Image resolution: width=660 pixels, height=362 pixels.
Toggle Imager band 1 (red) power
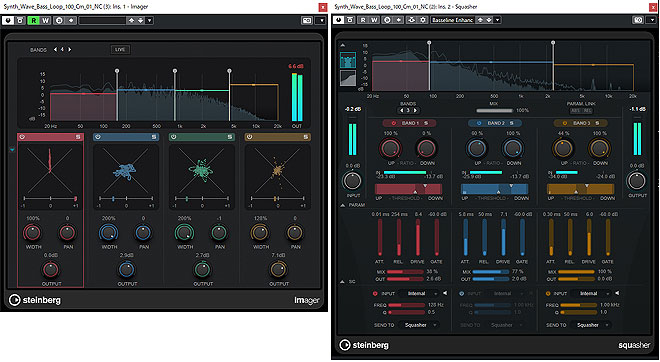(x=22, y=137)
